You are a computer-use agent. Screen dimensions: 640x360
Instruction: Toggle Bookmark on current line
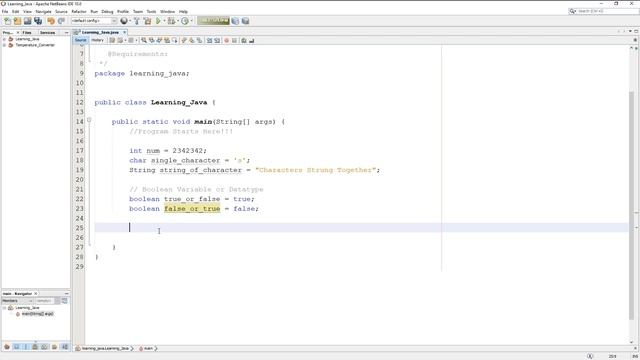199,40
